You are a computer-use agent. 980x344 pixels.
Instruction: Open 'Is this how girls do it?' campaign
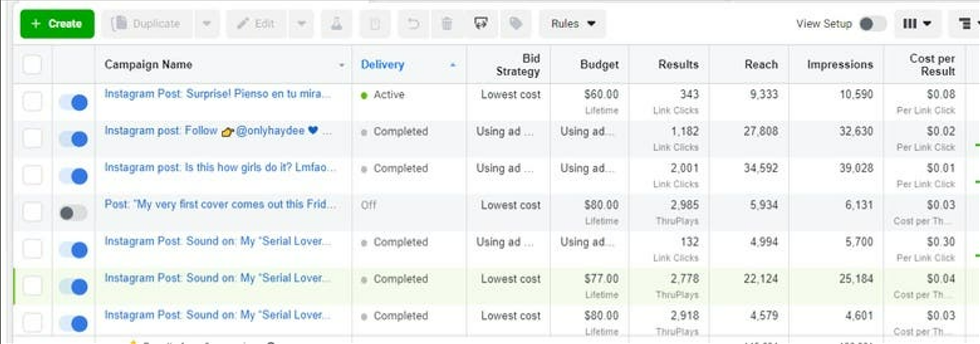(220, 168)
